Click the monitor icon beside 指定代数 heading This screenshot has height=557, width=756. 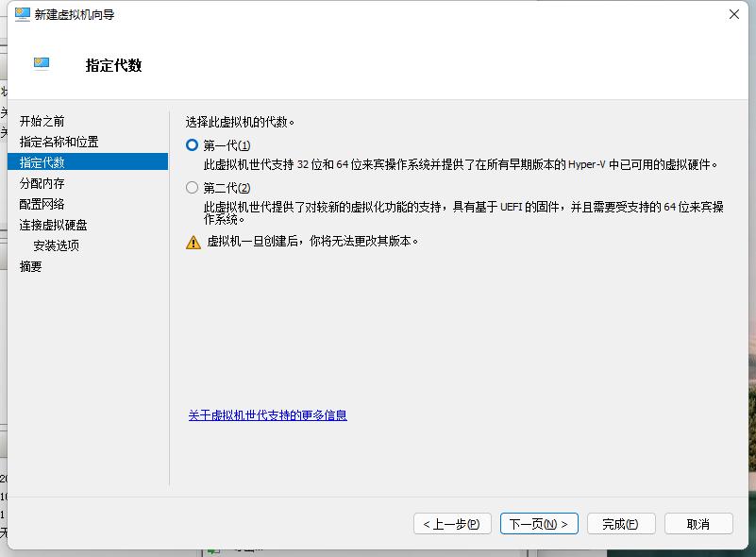click(40, 62)
